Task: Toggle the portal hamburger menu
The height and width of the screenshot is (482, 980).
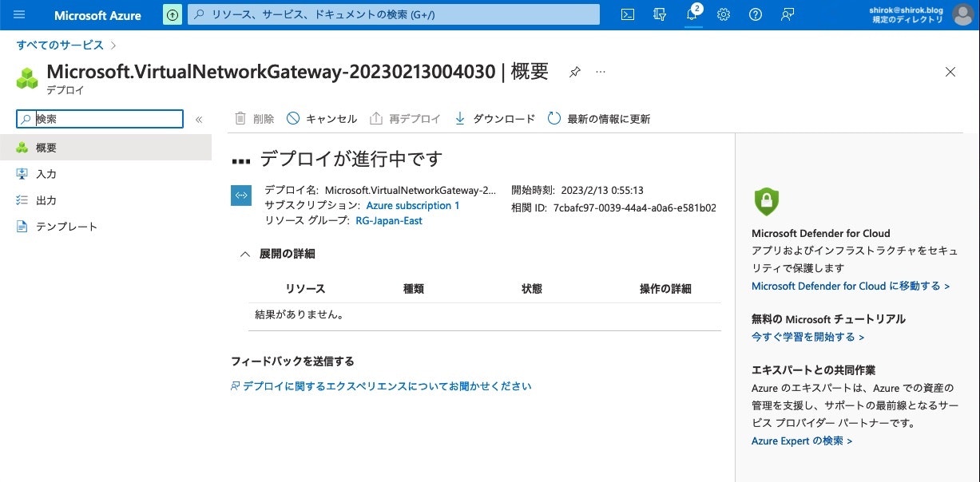Action: click(18, 14)
